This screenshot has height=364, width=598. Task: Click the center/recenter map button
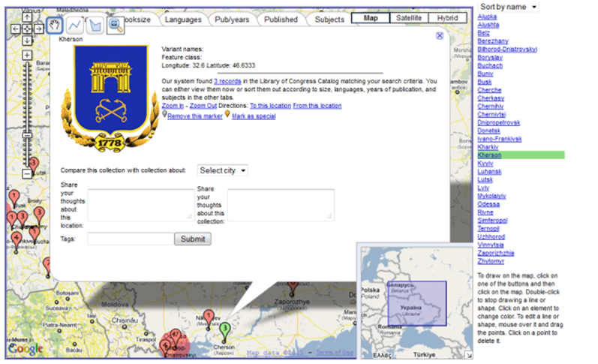coord(27,29)
